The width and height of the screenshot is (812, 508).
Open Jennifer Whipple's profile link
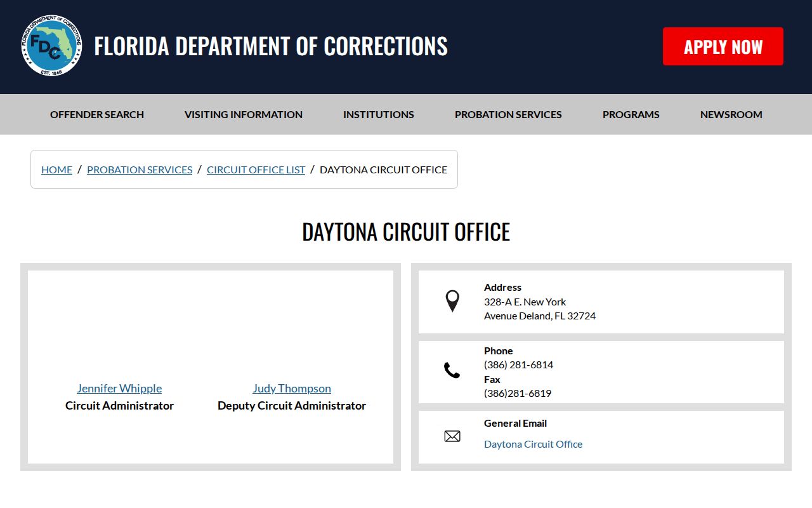[119, 388]
